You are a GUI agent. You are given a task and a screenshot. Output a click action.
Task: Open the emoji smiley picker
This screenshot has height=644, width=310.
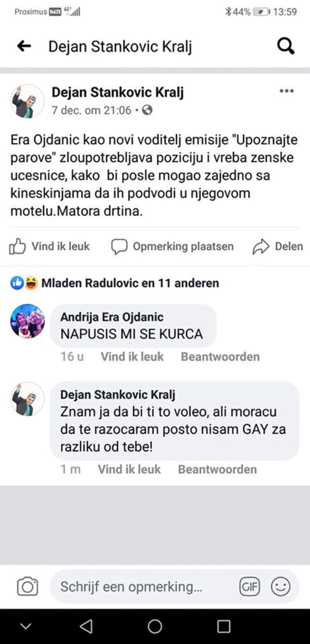[x=281, y=586]
